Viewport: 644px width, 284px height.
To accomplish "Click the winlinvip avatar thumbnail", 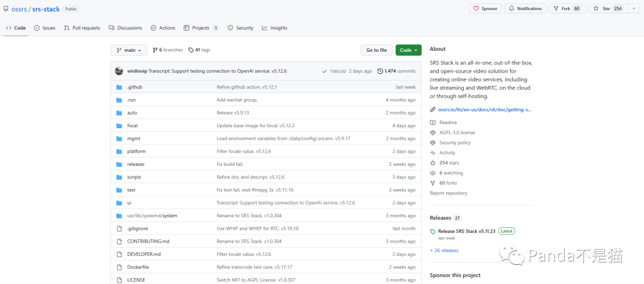I will tap(119, 71).
